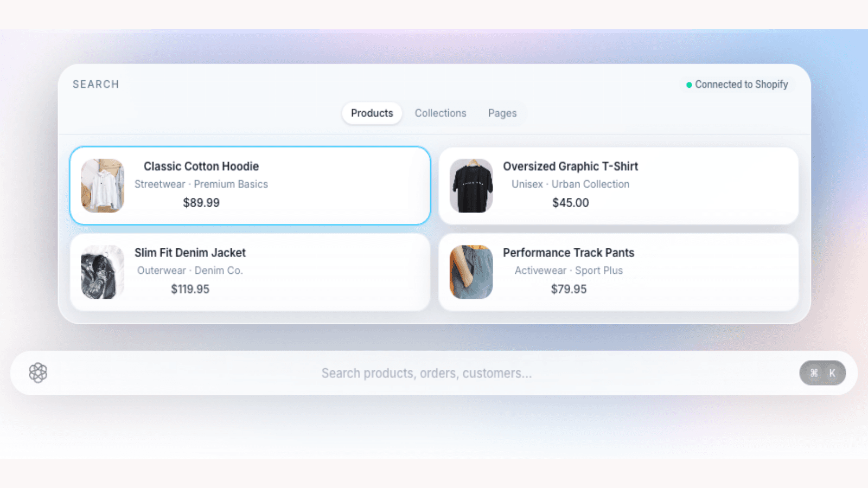Click the SEARCH heading label

pyautogui.click(x=96, y=85)
